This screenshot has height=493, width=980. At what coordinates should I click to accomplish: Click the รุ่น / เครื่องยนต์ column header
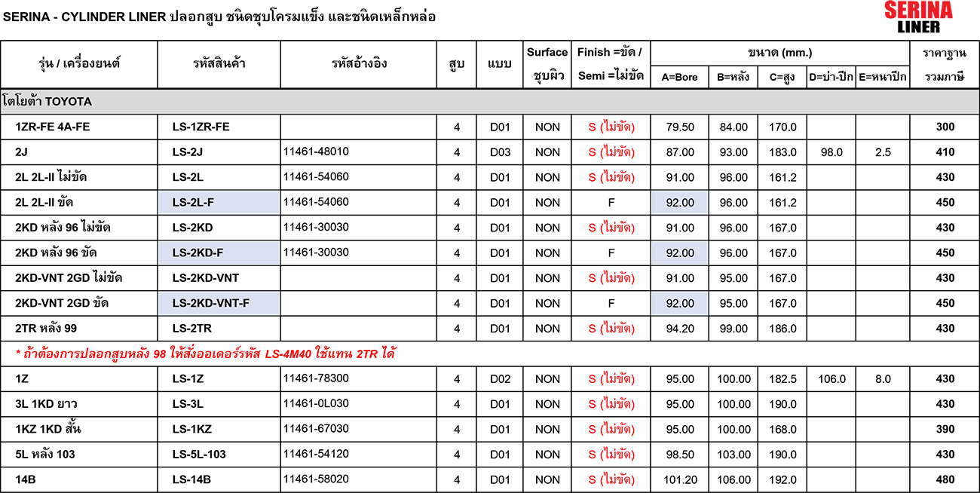point(80,63)
